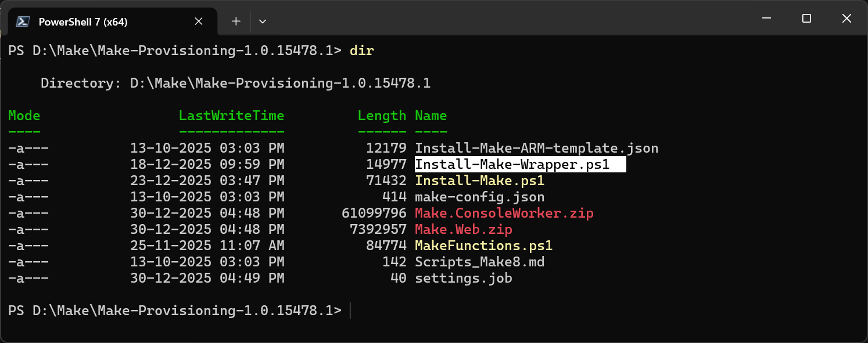Open the terminal profile dropdown chevron
868x343 pixels.
coord(262,20)
